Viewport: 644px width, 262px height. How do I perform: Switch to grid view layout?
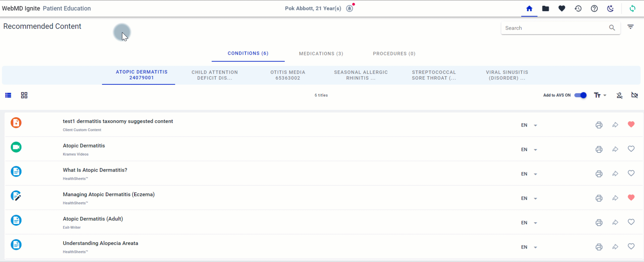24,95
